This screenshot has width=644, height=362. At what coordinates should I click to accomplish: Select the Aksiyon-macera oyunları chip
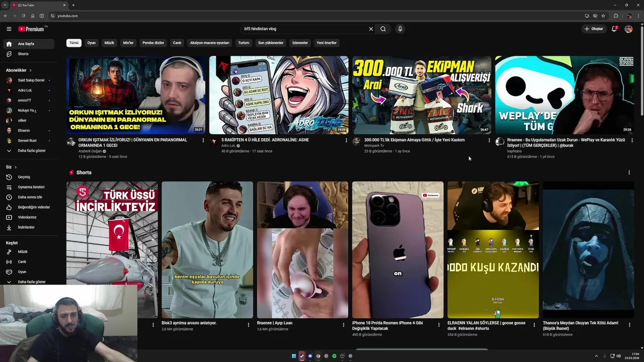tap(210, 43)
